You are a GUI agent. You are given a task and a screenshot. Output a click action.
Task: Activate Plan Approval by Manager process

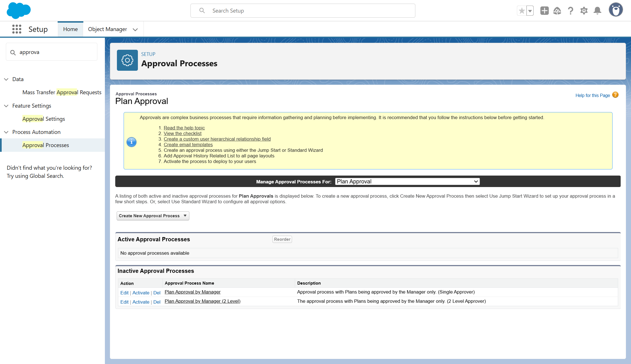click(x=141, y=293)
